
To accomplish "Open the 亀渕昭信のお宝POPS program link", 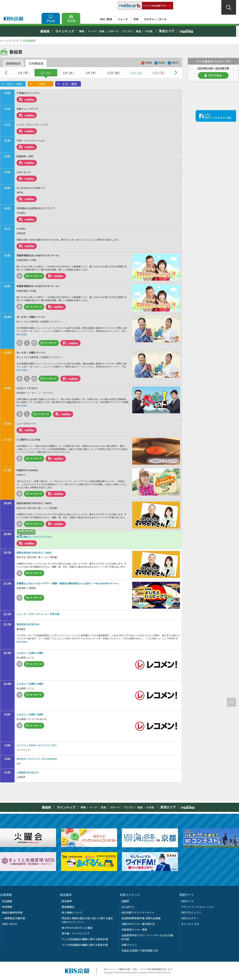I will coord(28,624).
